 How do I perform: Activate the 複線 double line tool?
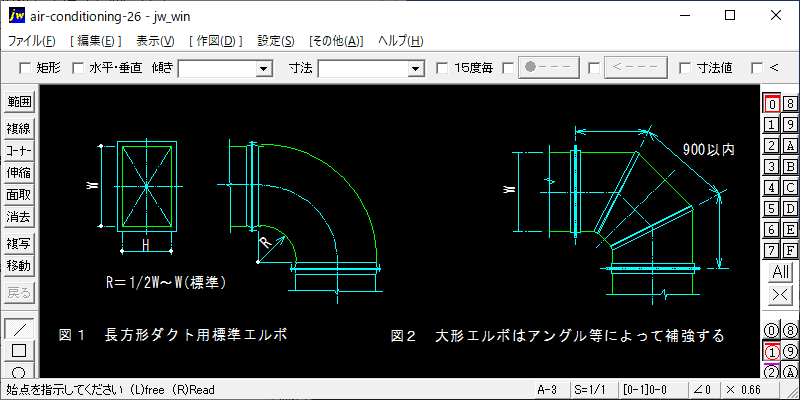(20, 128)
